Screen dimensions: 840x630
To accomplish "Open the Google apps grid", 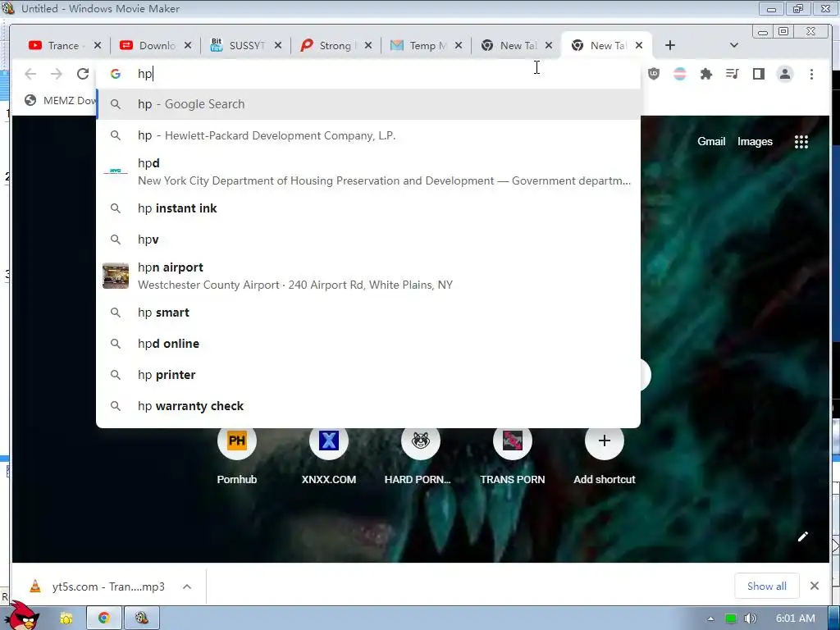I will point(801,141).
